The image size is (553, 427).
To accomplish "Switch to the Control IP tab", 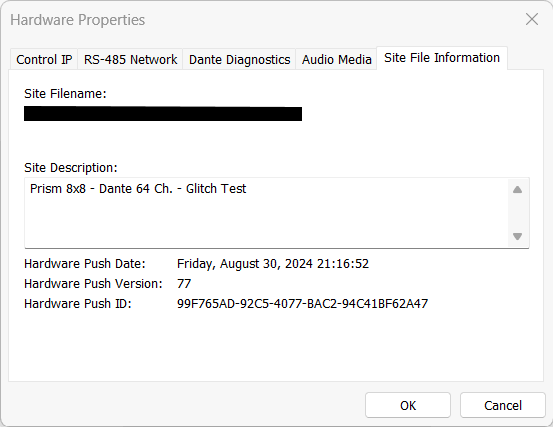I will coord(44,59).
